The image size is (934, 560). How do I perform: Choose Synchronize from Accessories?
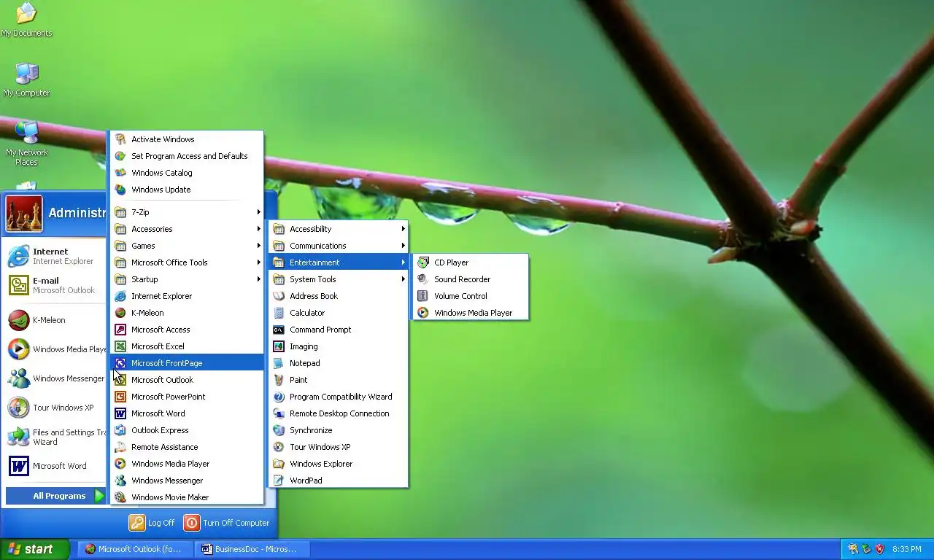[x=338, y=430]
